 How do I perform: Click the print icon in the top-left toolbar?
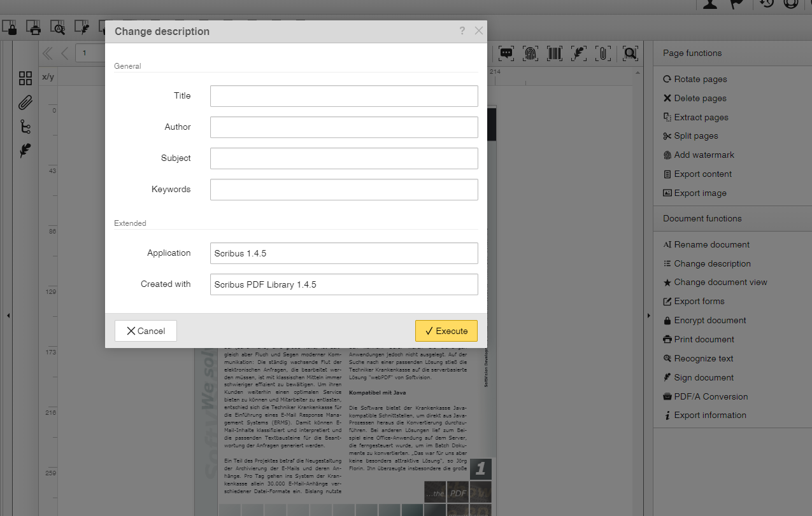click(x=34, y=27)
